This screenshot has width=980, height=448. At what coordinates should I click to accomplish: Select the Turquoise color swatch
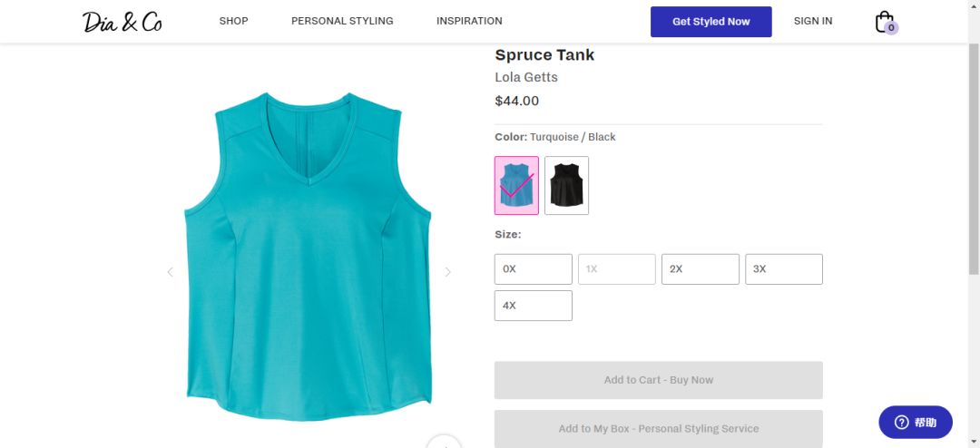pos(516,186)
